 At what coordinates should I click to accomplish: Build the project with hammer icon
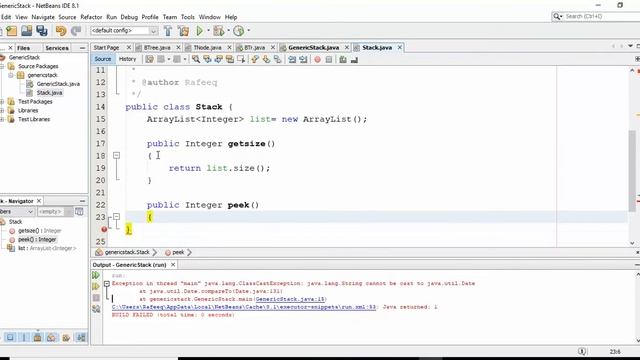(168, 31)
